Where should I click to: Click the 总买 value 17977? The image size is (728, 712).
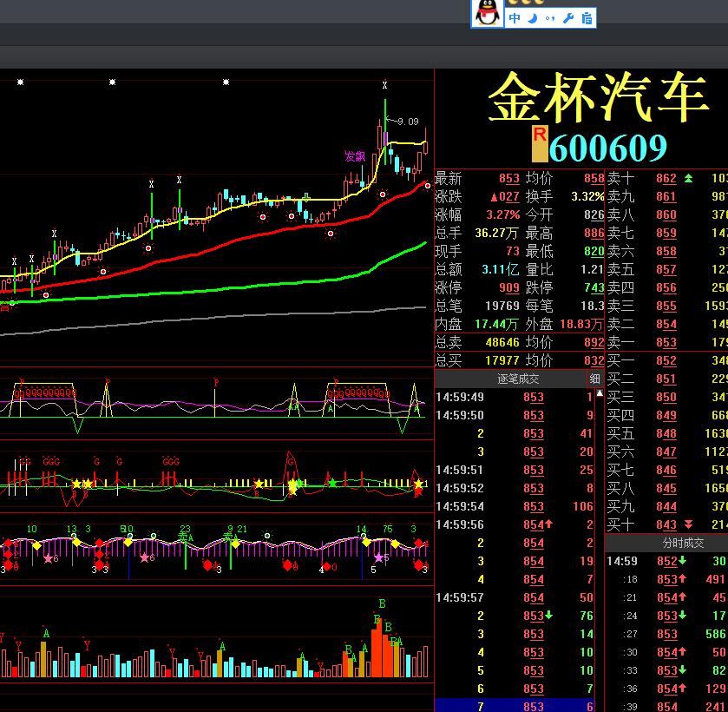pyautogui.click(x=502, y=360)
